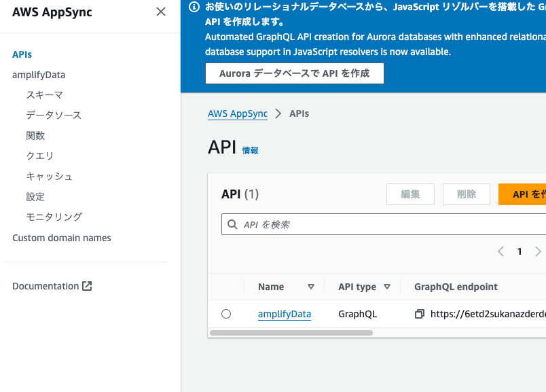This screenshot has height=392, width=546.
Task: Open 関数 (Functions) in sidebar
Action: point(35,136)
